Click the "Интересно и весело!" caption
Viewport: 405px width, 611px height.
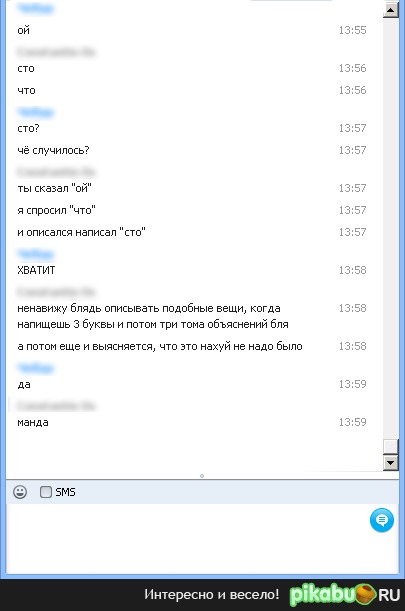tap(212, 594)
